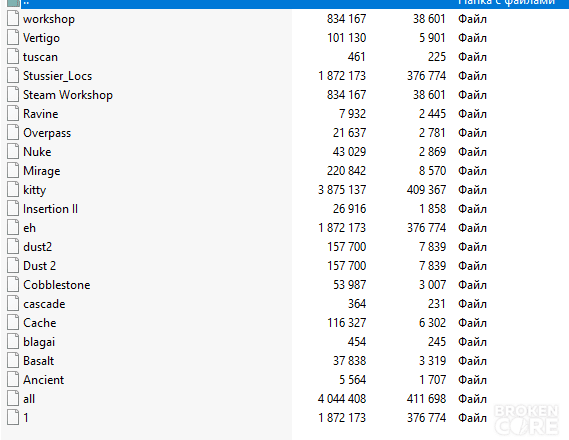Click the Steam Workshop file icon
The width and height of the screenshot is (569, 440).
click(x=13, y=95)
